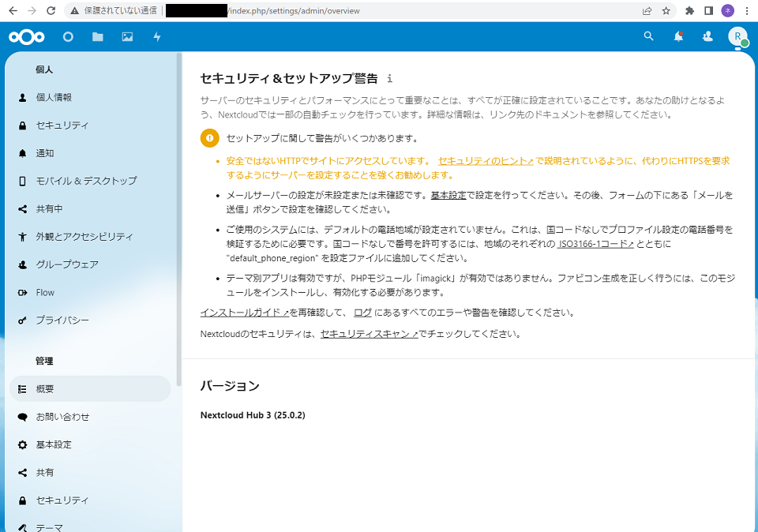
Task: Open the ISO3166-1コード link
Action: 595,244
